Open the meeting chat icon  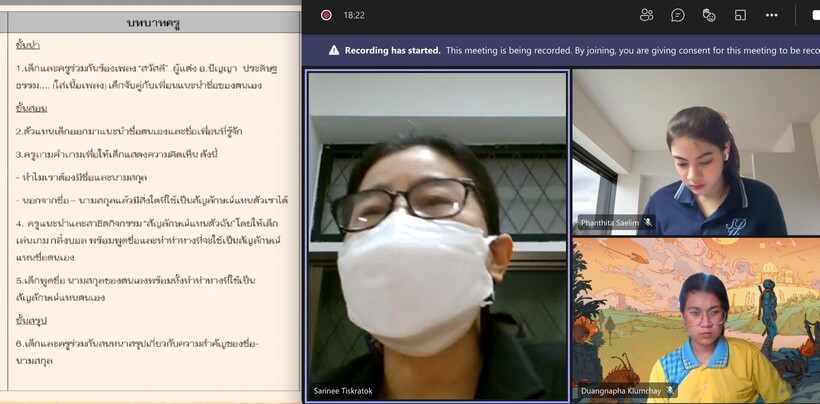[678, 15]
